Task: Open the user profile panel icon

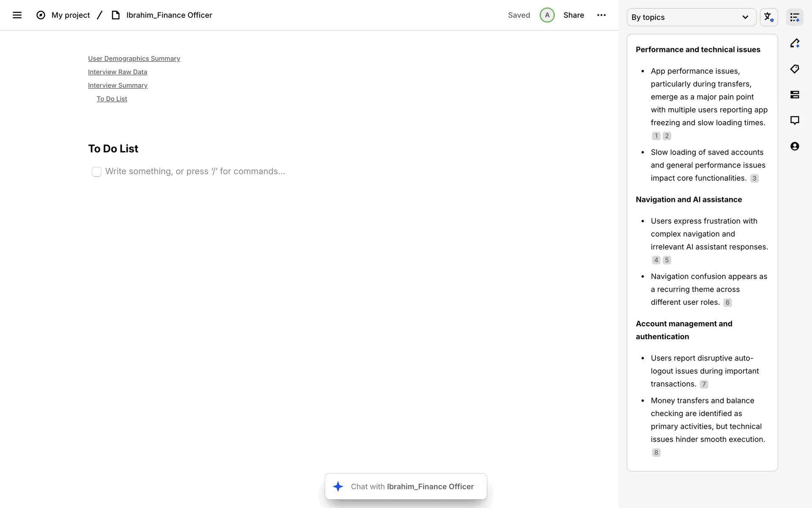Action: [795, 146]
